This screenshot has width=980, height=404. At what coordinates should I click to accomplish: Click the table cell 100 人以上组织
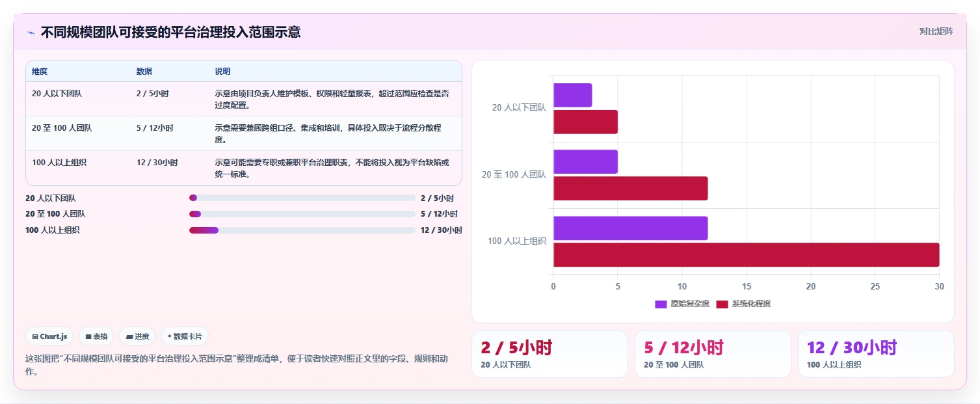(59, 163)
